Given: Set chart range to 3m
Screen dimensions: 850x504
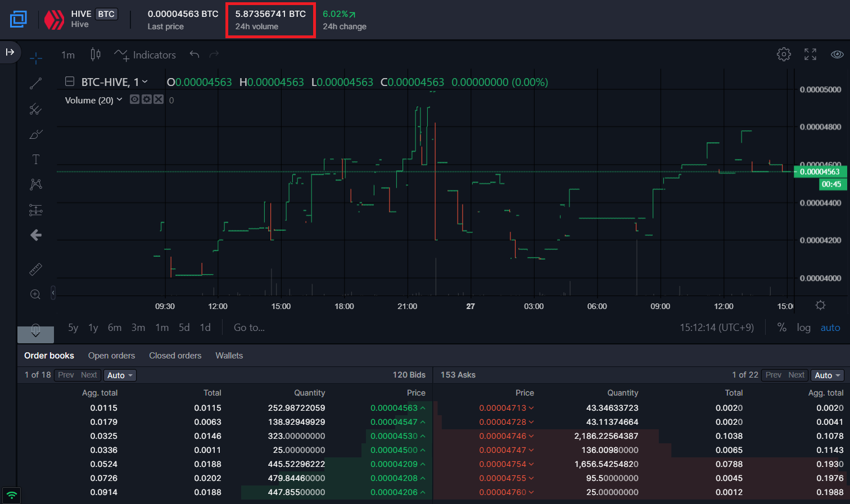Looking at the screenshot, I should (x=138, y=328).
